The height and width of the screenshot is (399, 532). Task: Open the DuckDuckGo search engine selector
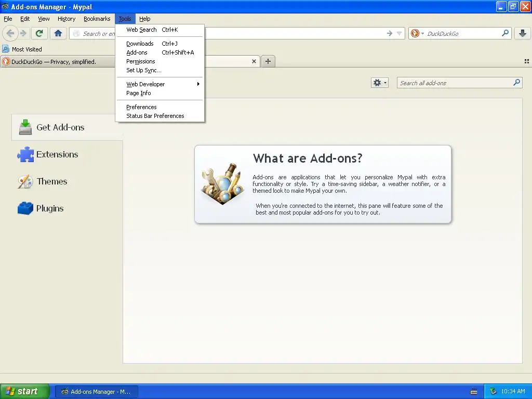(x=417, y=33)
